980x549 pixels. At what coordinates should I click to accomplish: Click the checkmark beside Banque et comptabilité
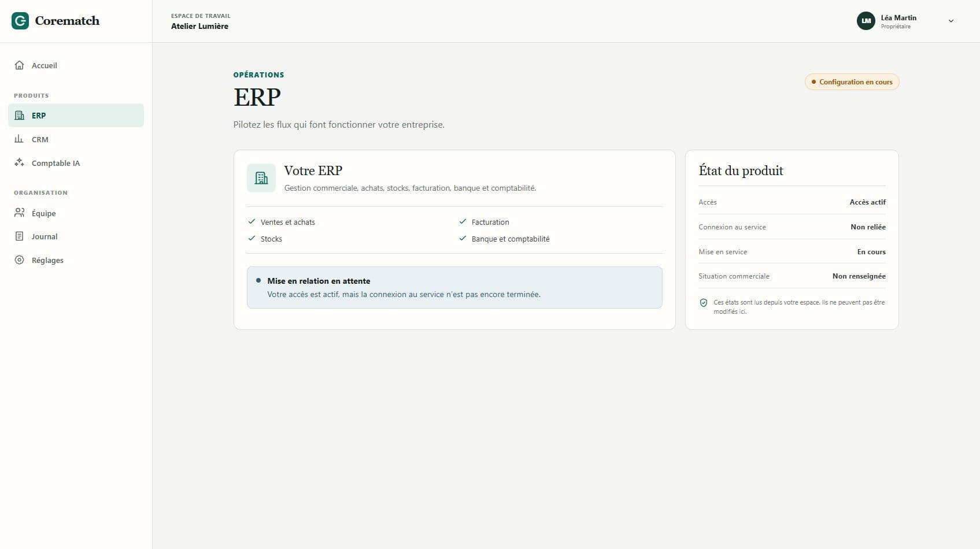pyautogui.click(x=463, y=238)
